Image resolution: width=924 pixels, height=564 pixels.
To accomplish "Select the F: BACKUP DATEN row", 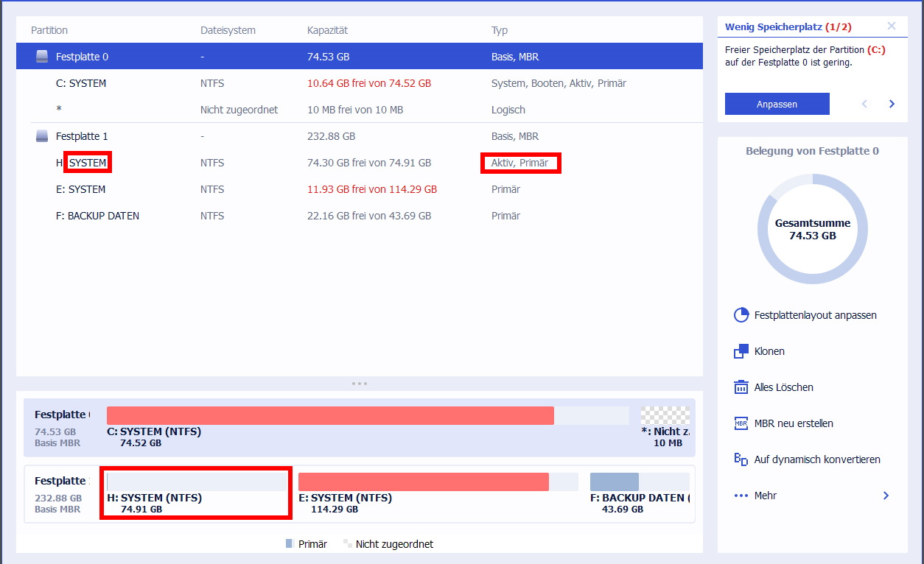I will point(360,216).
